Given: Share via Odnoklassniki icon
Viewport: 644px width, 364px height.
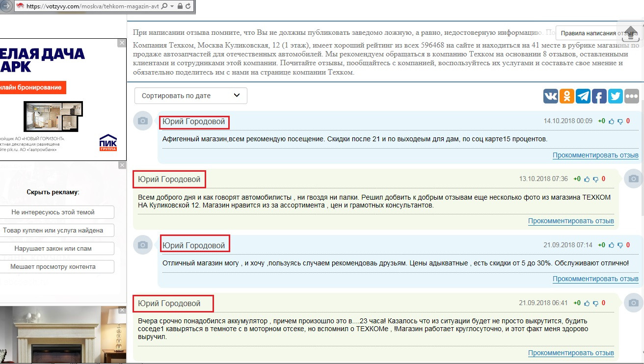Looking at the screenshot, I should (567, 96).
